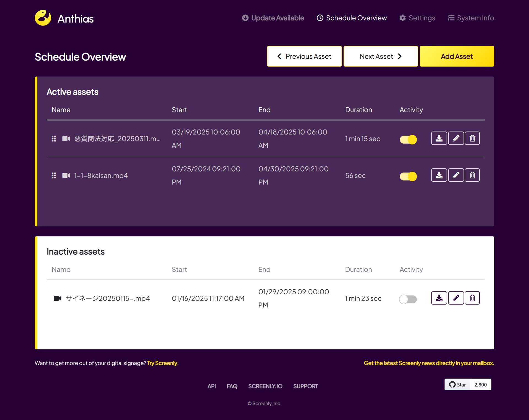This screenshot has width=529, height=420.
Task: Open System Info
Action: click(470, 18)
